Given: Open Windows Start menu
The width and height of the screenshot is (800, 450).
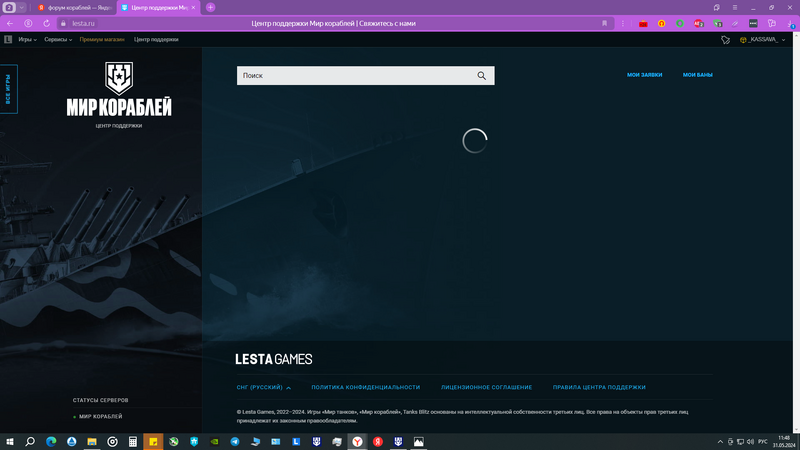Looking at the screenshot, I should pyautogui.click(x=10, y=442).
